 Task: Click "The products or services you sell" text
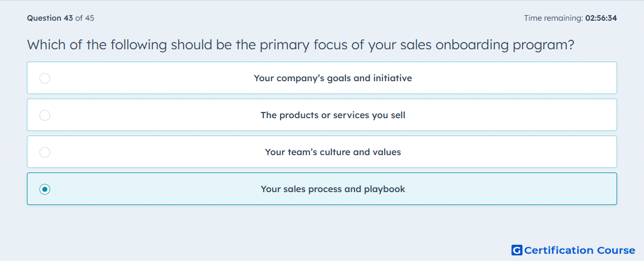[333, 115]
